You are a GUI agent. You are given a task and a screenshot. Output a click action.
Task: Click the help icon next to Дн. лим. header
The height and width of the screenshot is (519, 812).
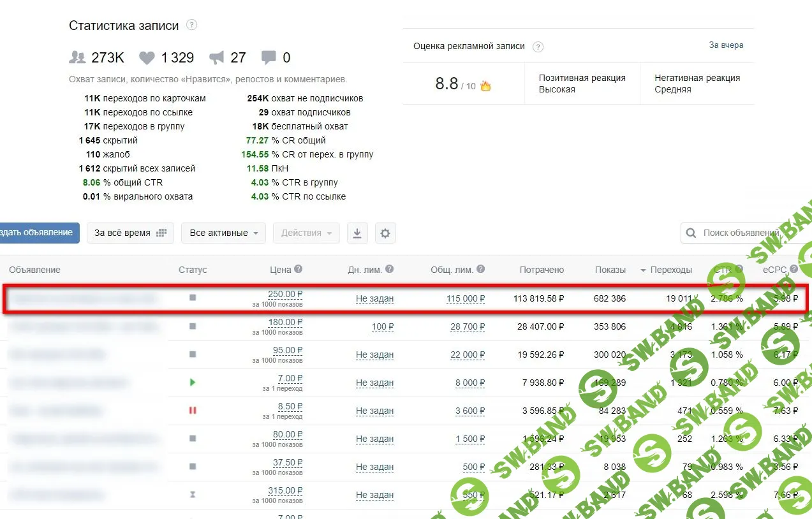click(390, 270)
